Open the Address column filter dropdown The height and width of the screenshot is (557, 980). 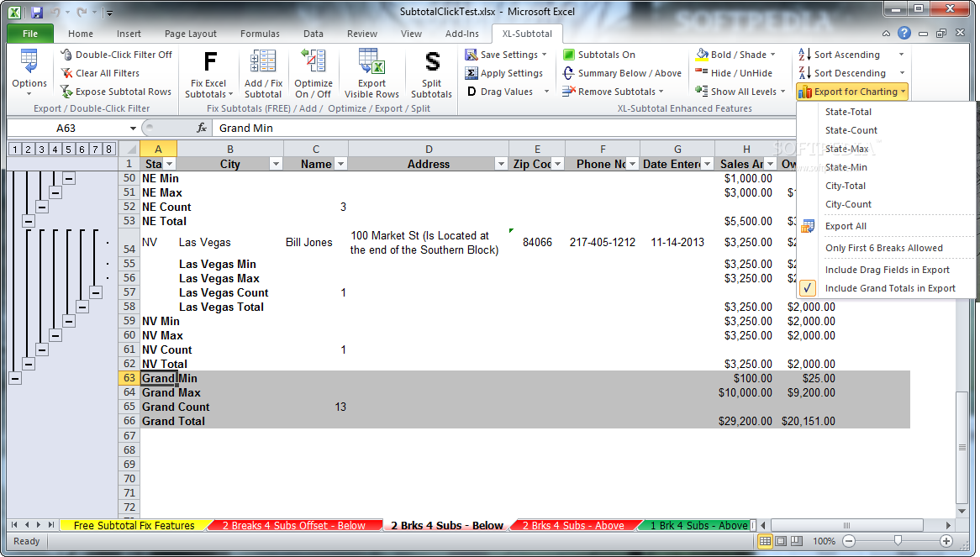tap(501, 164)
